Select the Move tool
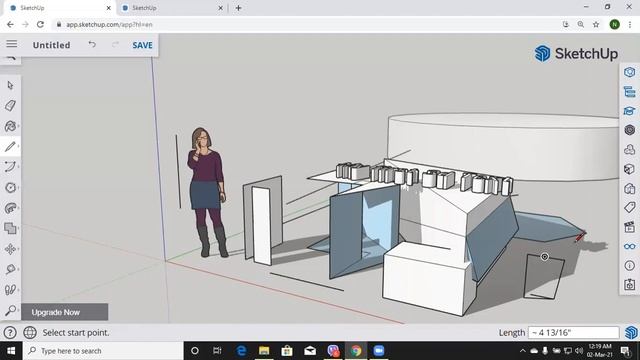This screenshot has width=640, height=360. point(11,249)
